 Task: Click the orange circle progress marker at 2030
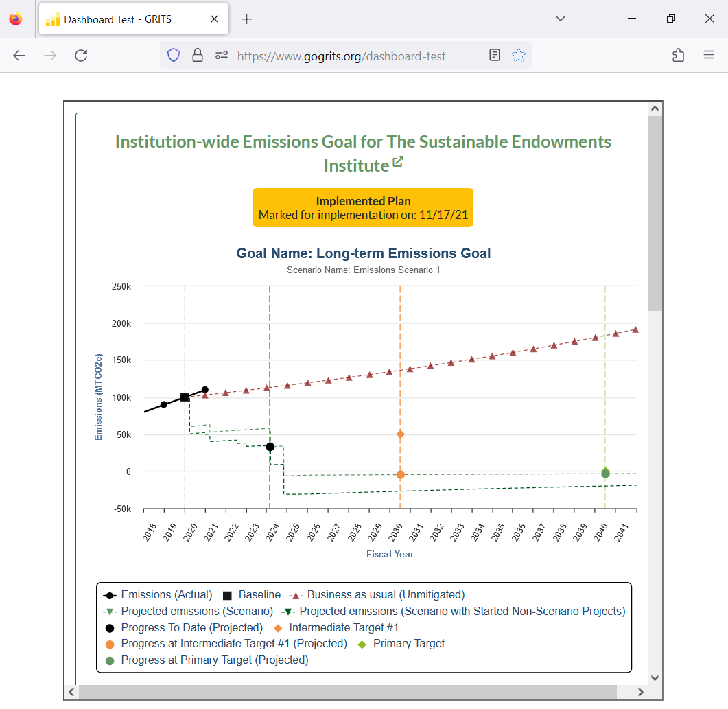pyautogui.click(x=400, y=474)
